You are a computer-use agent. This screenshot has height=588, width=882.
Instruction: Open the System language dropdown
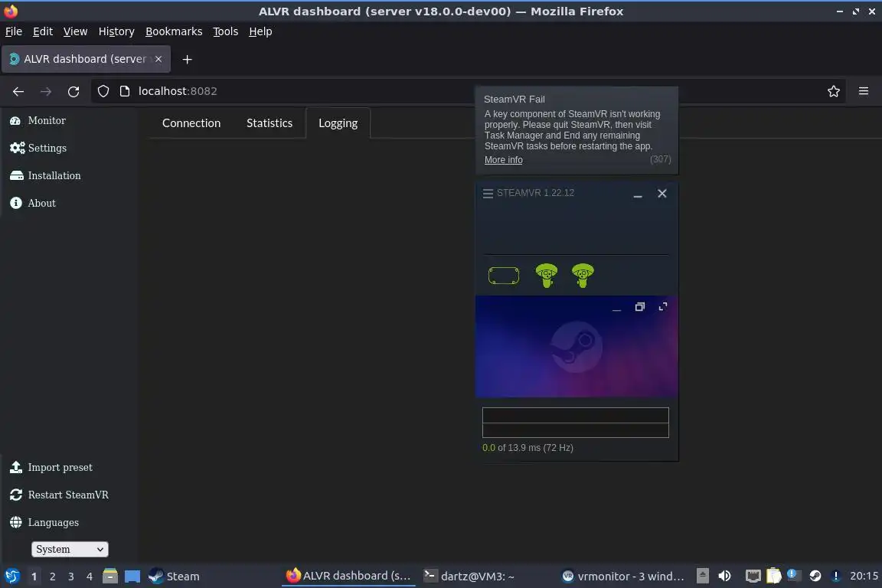[x=70, y=549]
